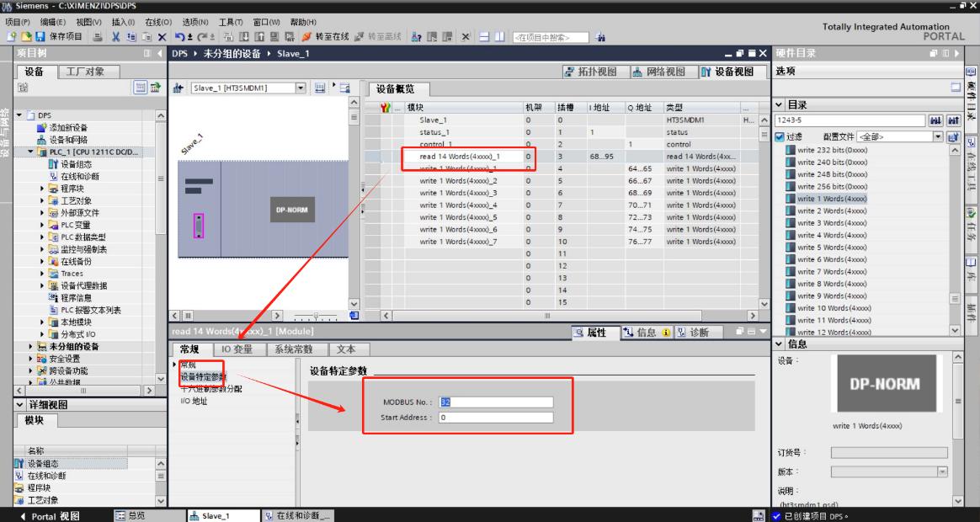Expand the 未分组的设备 tree node
This screenshot has height=522, width=980.
pyautogui.click(x=30, y=346)
